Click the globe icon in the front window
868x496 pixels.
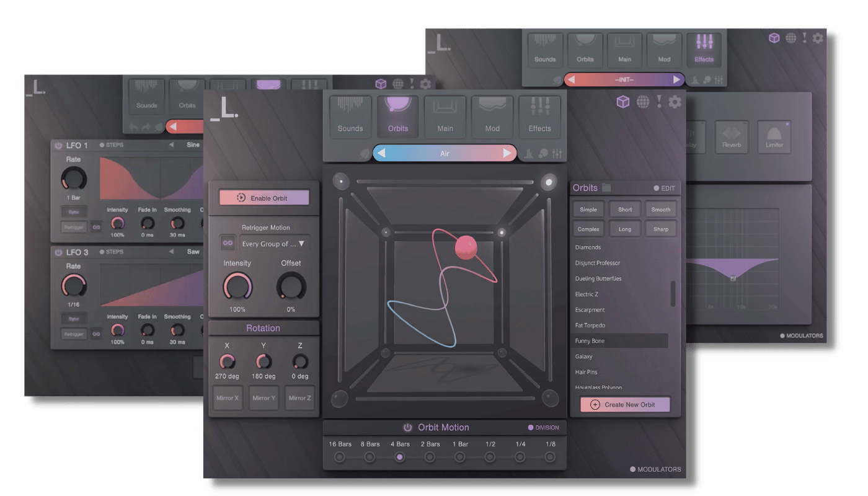pos(642,102)
